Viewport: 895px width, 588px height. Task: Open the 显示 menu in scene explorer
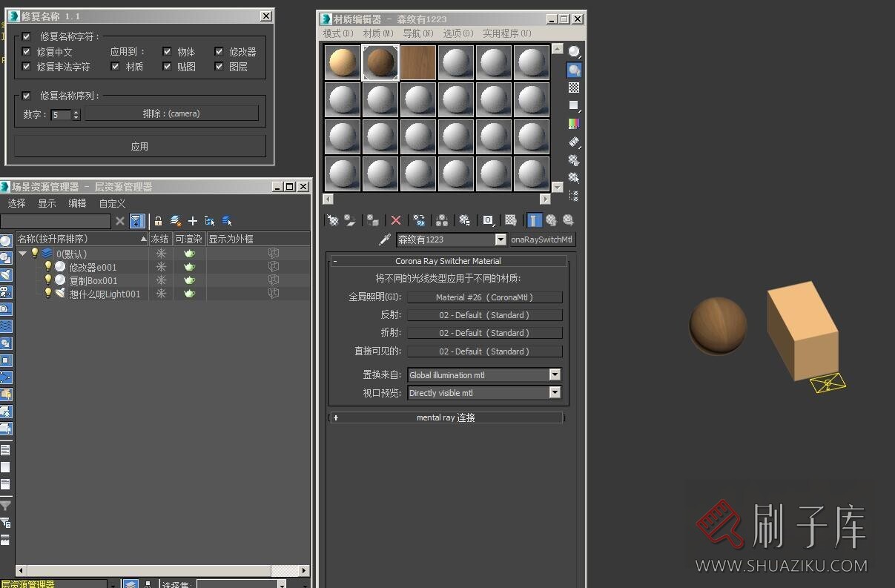47,203
